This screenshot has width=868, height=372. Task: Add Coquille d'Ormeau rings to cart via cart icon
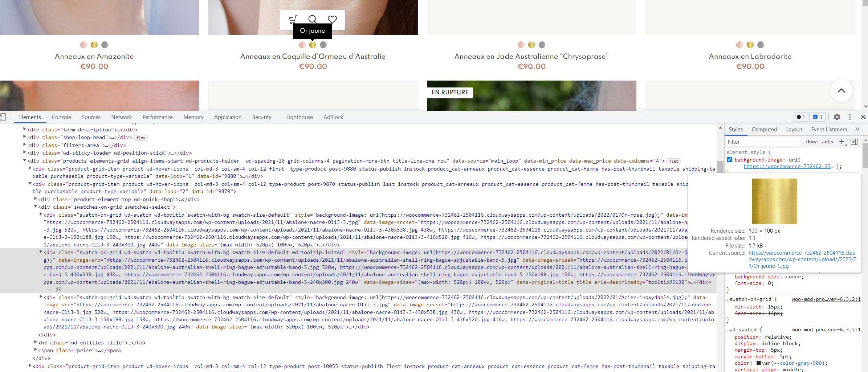[293, 19]
